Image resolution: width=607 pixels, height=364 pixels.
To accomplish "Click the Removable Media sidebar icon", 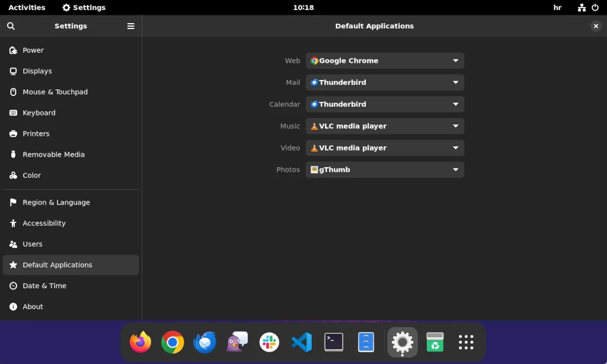I will (12, 154).
